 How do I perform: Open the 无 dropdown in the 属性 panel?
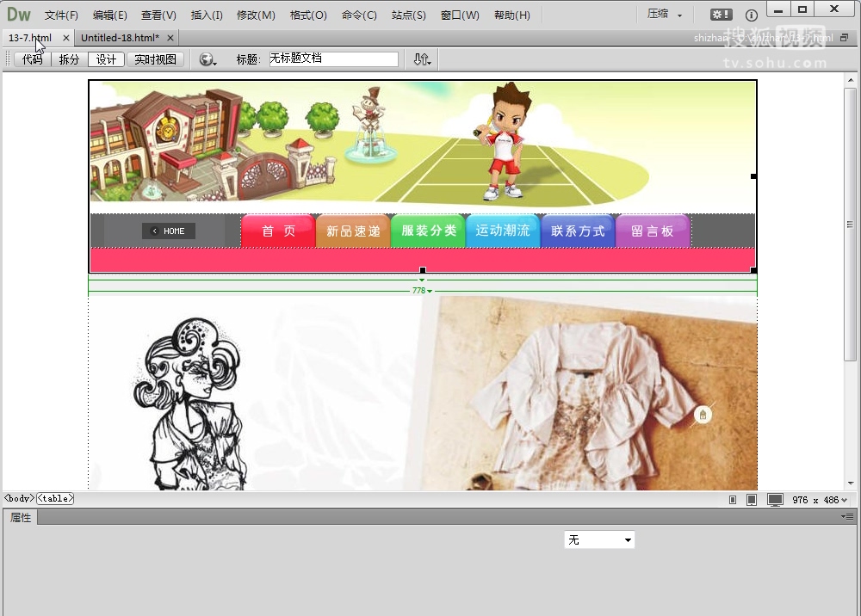point(599,539)
